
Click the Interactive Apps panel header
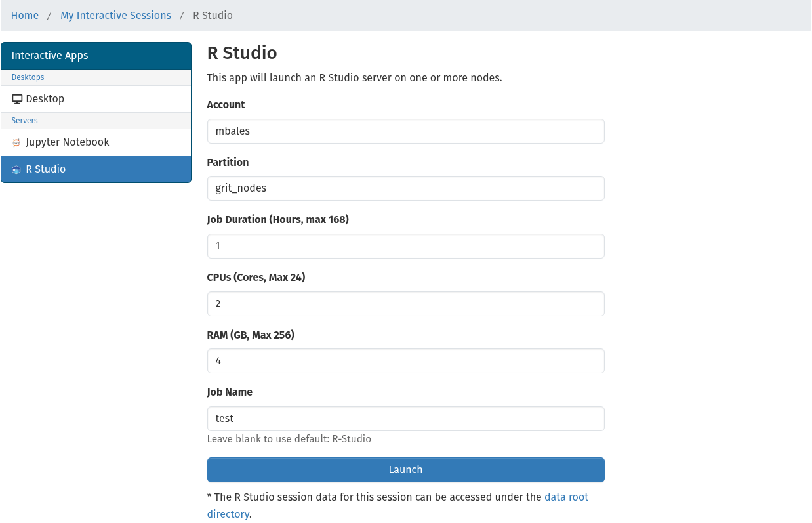click(x=96, y=56)
